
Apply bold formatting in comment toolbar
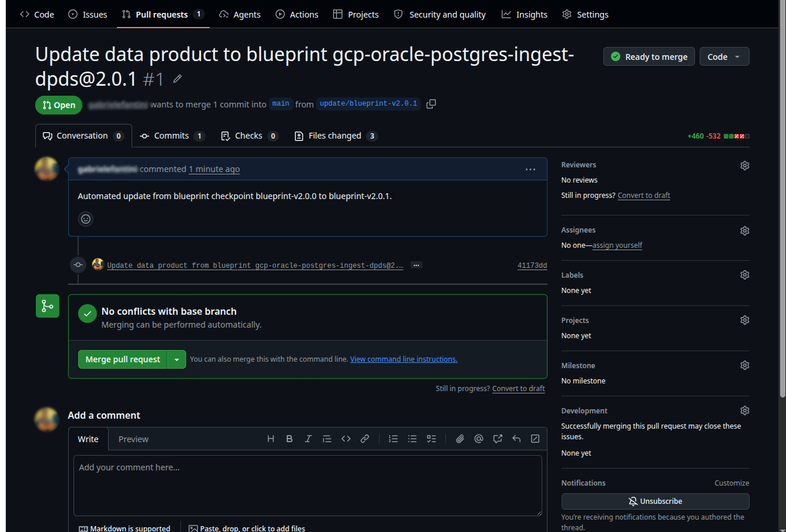pos(290,439)
